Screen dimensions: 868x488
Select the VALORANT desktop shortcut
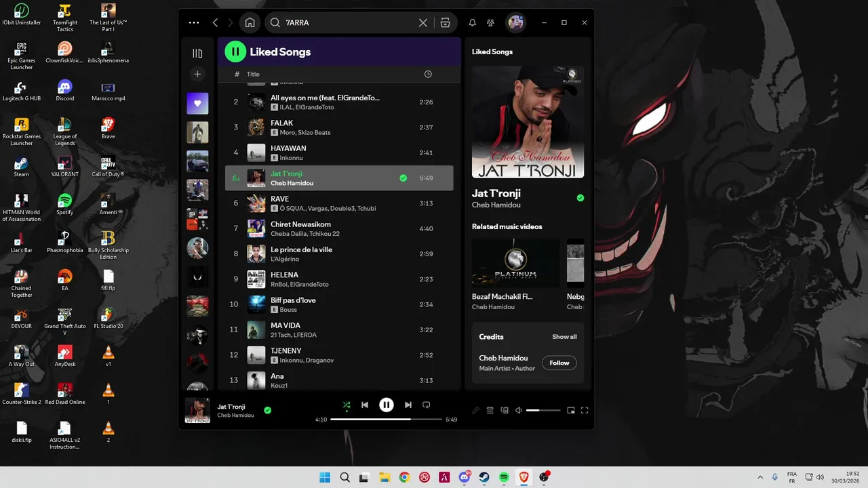pyautogui.click(x=64, y=165)
